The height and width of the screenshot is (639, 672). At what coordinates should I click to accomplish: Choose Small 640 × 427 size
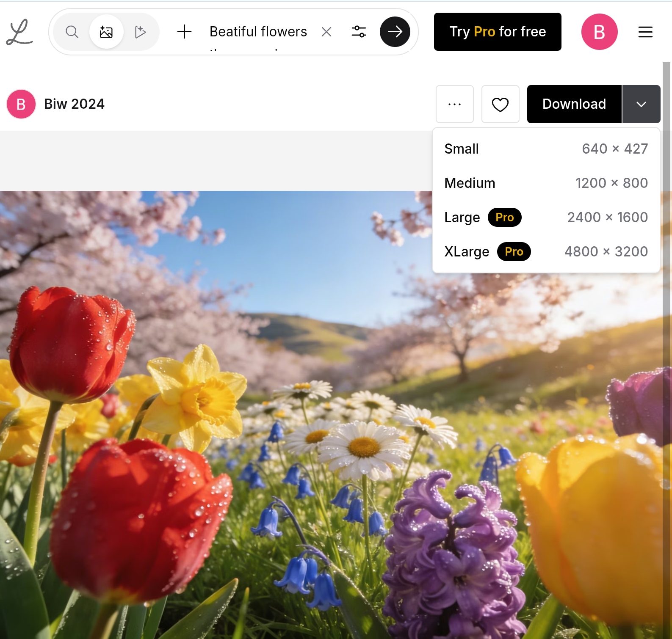[x=545, y=149]
